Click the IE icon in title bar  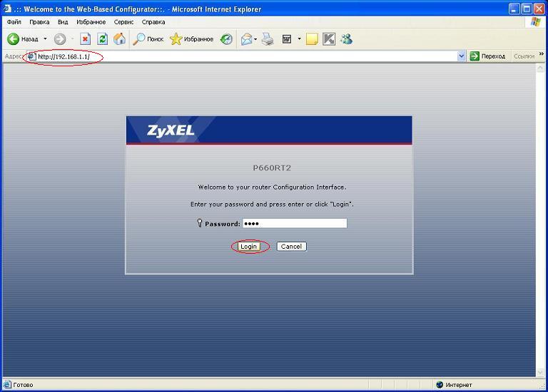point(7,8)
